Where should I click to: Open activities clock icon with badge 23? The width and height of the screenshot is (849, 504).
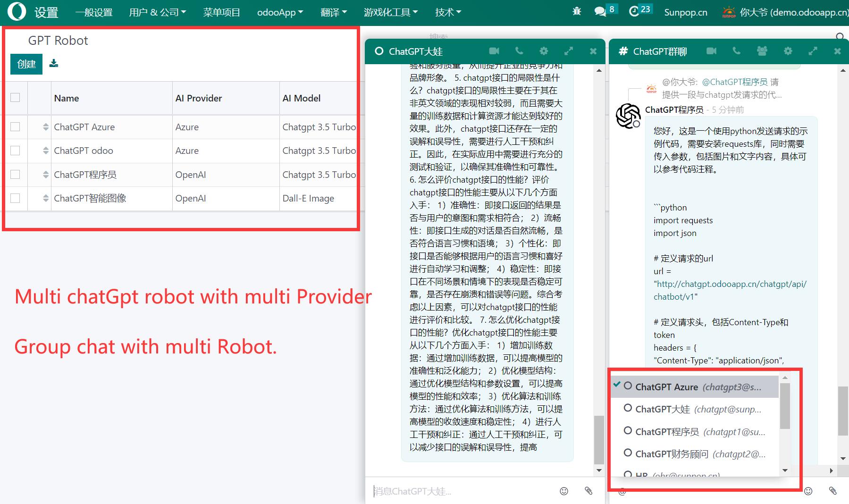point(634,11)
